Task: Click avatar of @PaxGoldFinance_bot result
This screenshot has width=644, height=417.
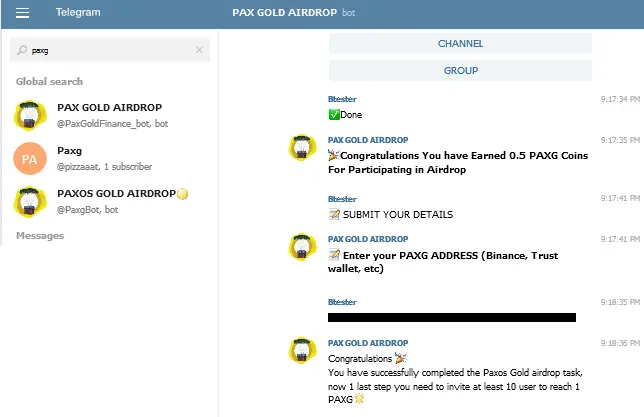Action: 30,115
